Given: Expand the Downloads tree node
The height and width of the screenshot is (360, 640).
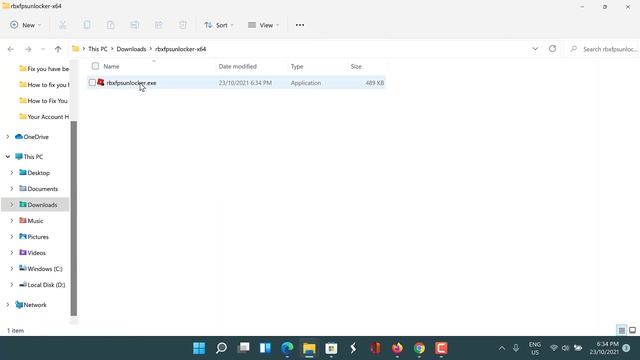Looking at the screenshot, I should [12, 204].
